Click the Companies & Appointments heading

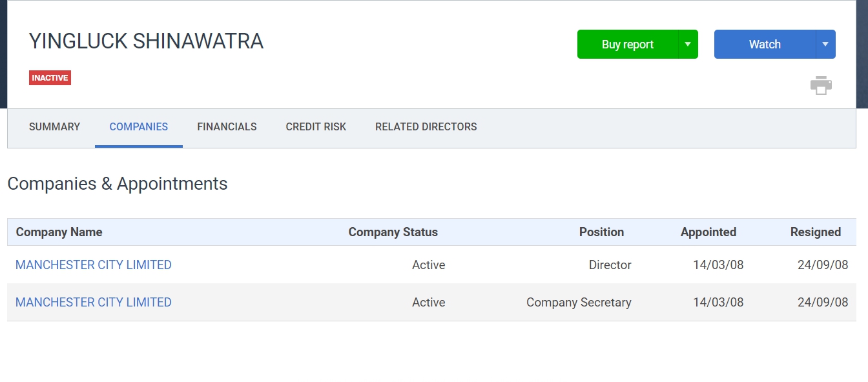(x=118, y=184)
